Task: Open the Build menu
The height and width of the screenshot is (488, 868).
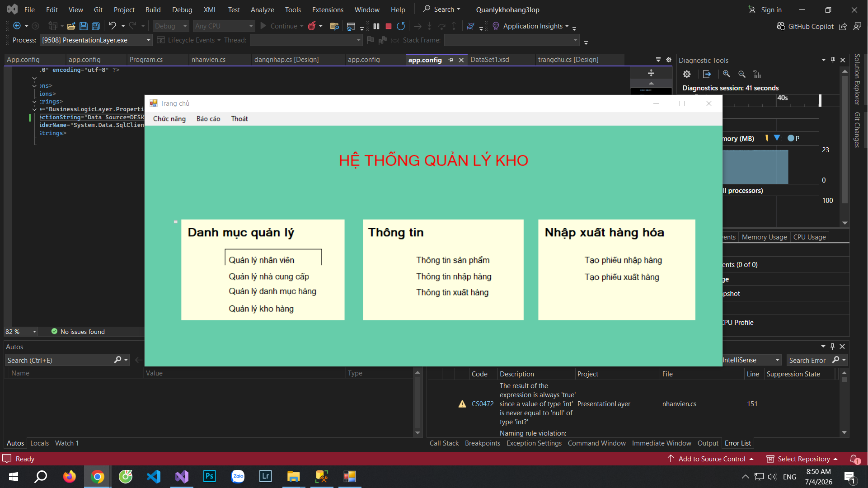Action: coord(153,9)
